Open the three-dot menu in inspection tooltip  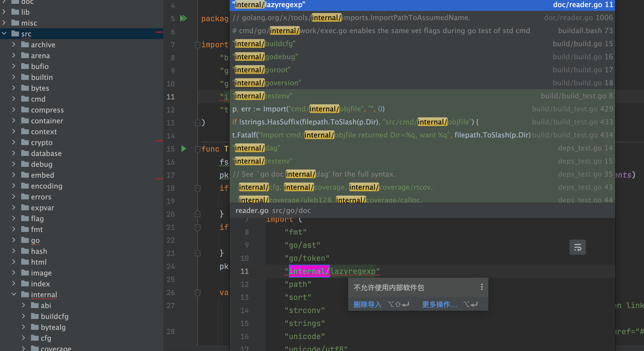click(482, 287)
